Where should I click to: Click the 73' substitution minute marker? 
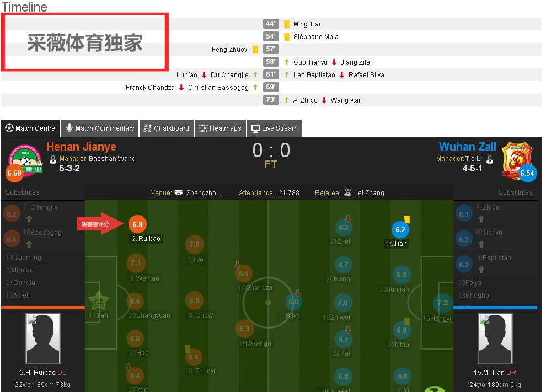[x=271, y=100]
